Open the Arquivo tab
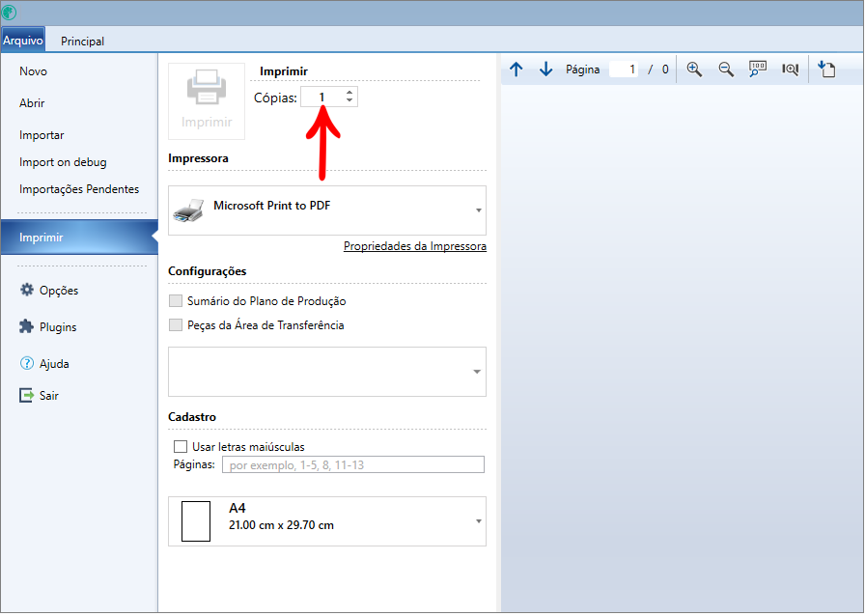This screenshot has height=616, width=866. (x=22, y=41)
